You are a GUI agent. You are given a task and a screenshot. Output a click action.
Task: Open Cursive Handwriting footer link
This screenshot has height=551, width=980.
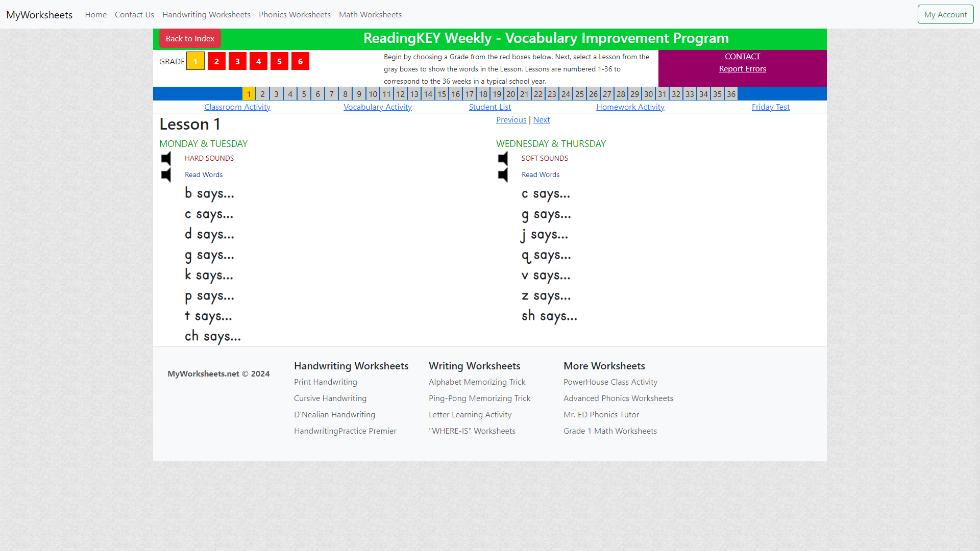(x=330, y=398)
